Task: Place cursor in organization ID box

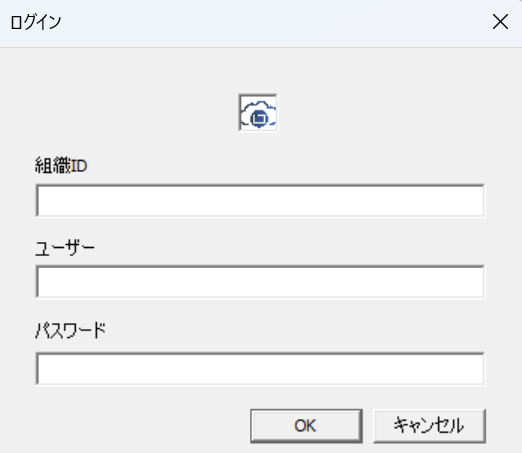Action: click(x=260, y=200)
